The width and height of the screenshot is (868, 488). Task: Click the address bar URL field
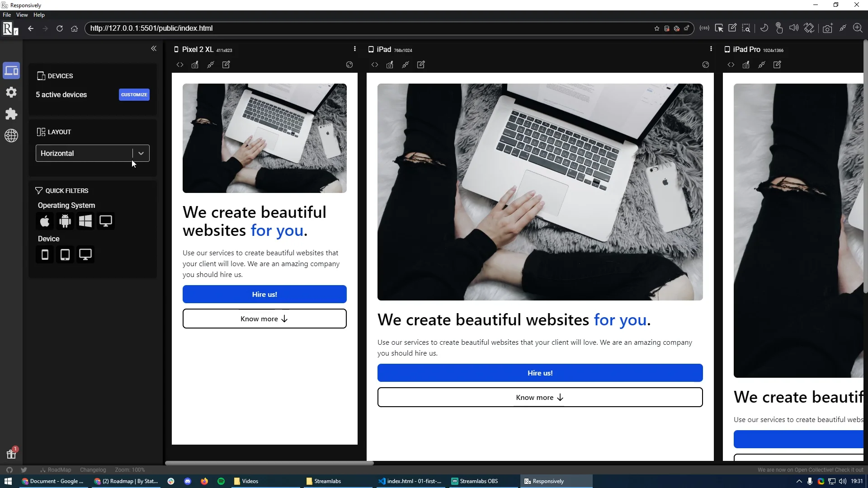362,28
